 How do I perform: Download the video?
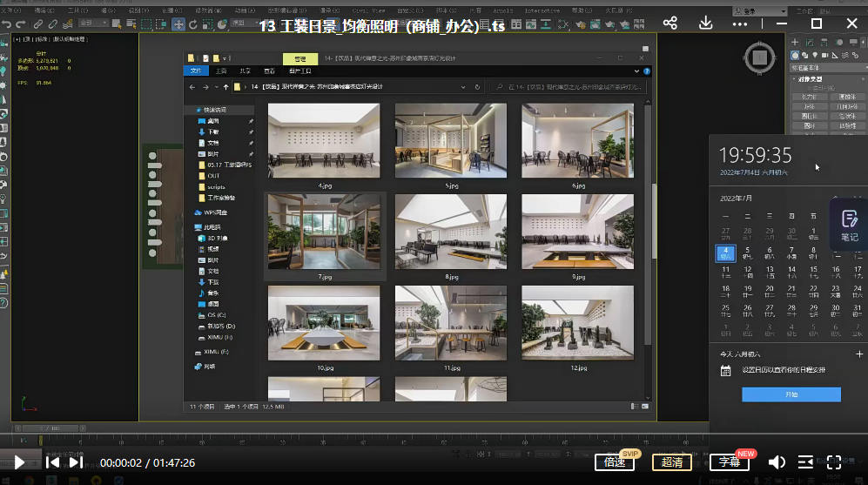click(705, 24)
